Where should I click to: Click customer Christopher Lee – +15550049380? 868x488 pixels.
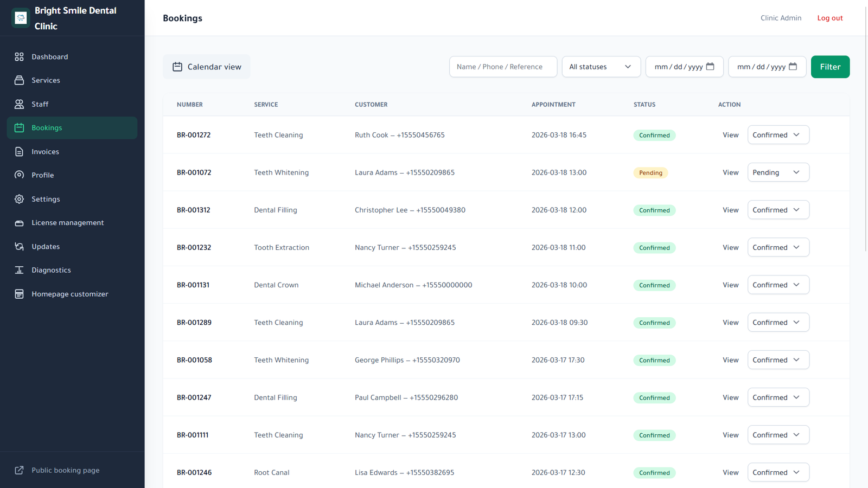[410, 210]
